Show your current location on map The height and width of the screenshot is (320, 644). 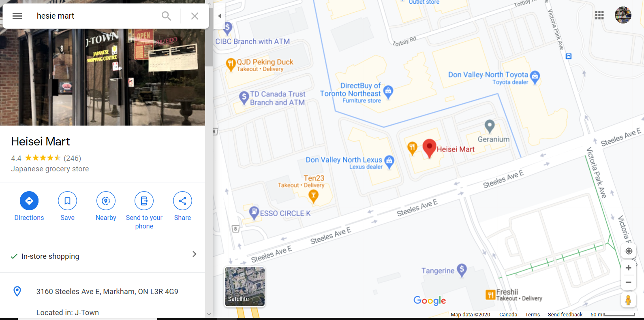pos(629,251)
